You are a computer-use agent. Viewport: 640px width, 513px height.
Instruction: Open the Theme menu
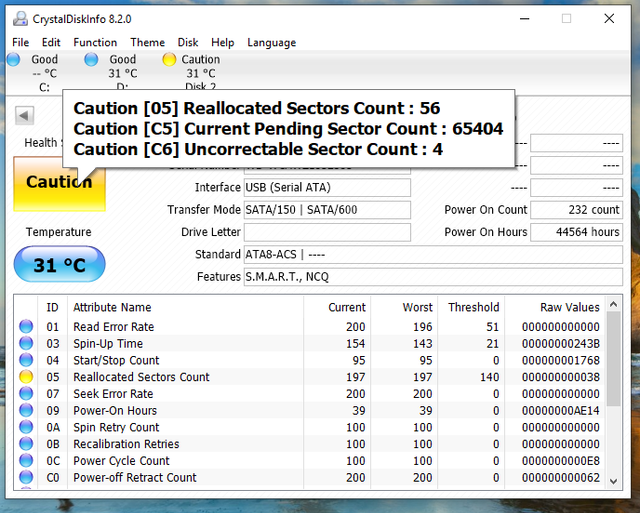tap(147, 42)
